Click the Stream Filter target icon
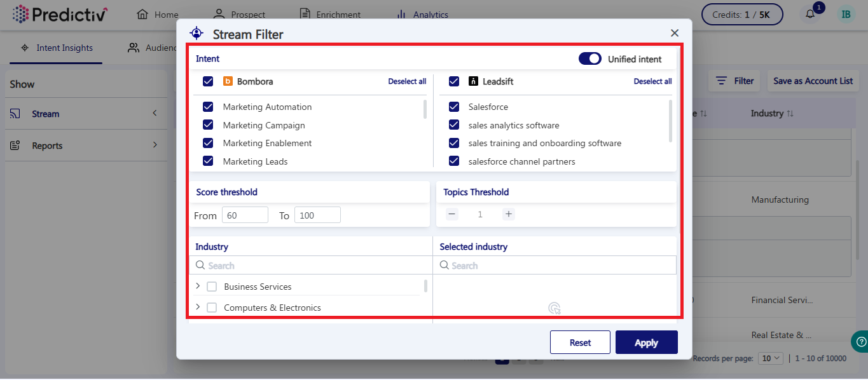 (196, 34)
